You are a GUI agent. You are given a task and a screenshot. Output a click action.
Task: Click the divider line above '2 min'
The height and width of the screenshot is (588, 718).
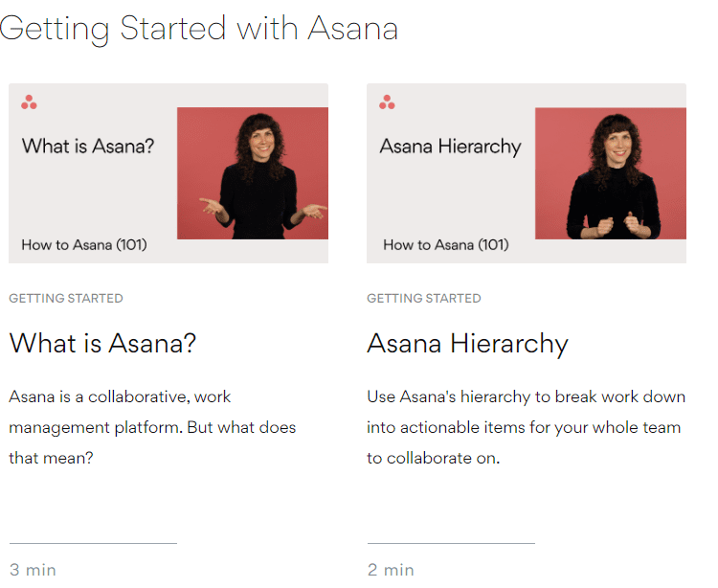pyautogui.click(x=451, y=543)
